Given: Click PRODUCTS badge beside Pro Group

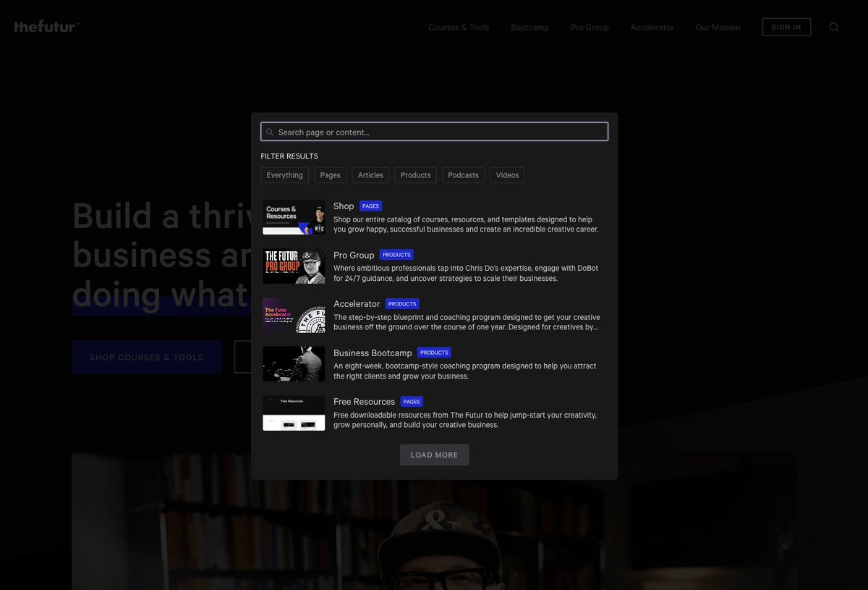Looking at the screenshot, I should [396, 255].
